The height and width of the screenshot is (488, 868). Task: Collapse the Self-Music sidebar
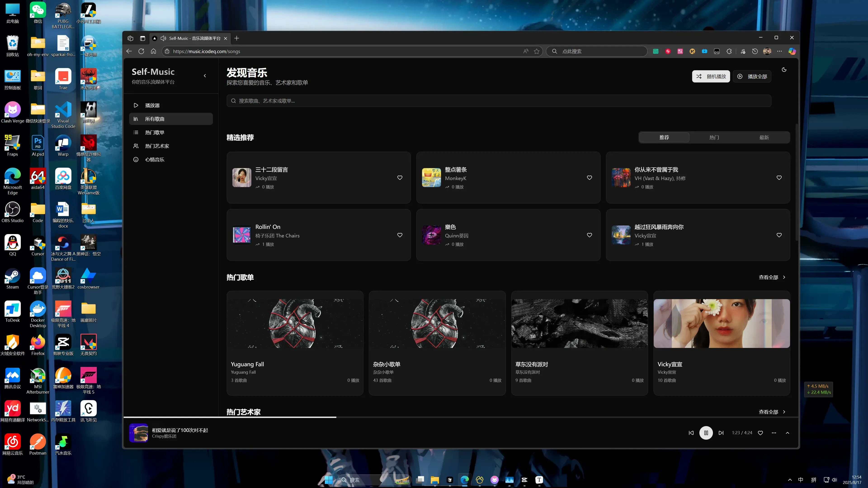tap(205, 76)
